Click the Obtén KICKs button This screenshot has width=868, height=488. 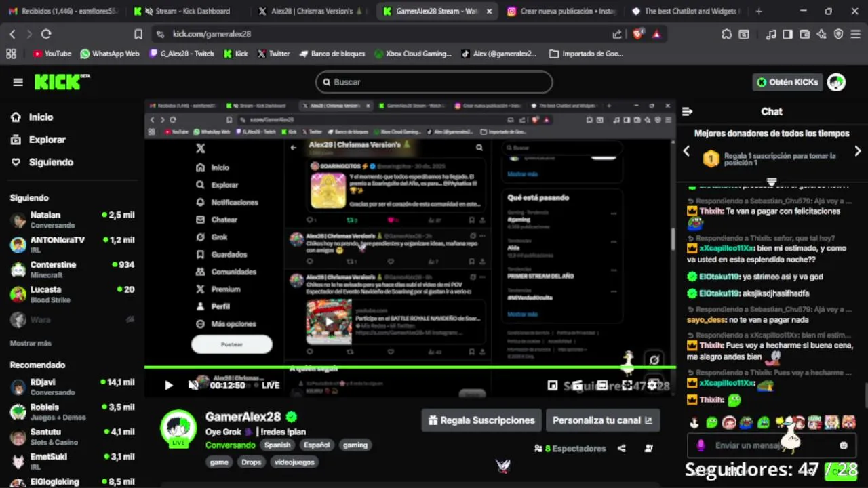[787, 82]
